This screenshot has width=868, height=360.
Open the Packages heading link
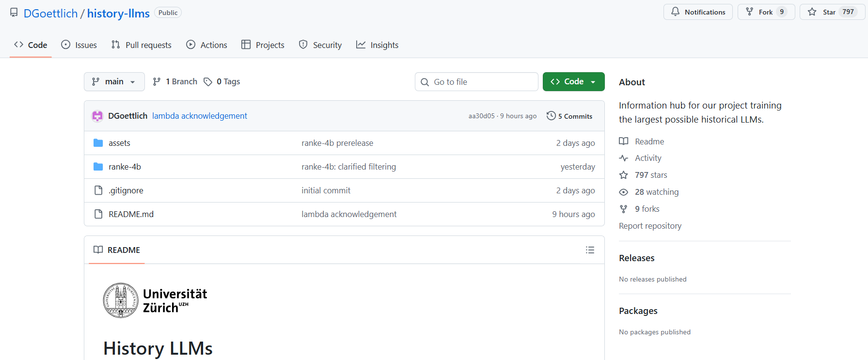pos(638,311)
